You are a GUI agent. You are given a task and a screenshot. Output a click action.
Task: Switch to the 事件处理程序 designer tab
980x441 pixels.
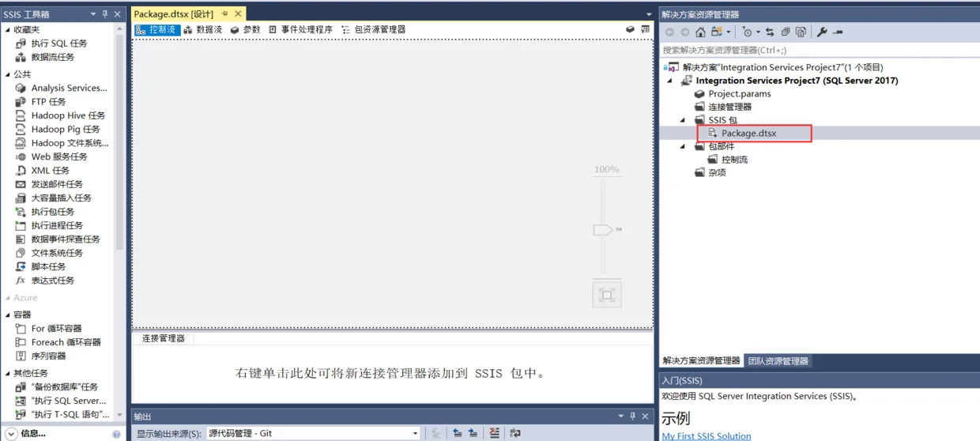(x=300, y=29)
